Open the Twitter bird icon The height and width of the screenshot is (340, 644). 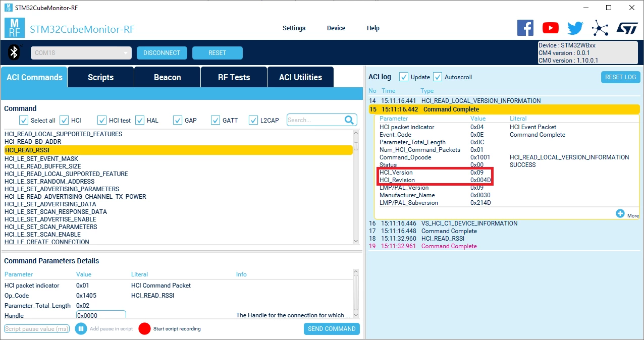click(x=575, y=28)
